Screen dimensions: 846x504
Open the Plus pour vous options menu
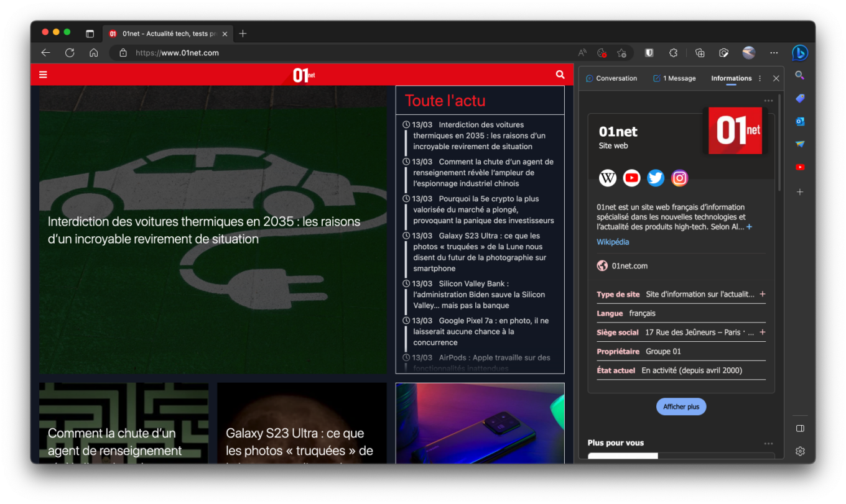pyautogui.click(x=769, y=443)
